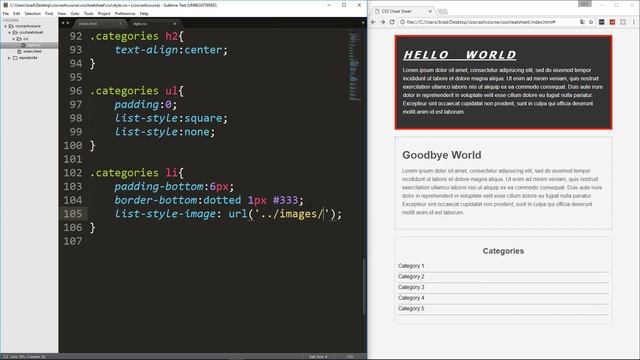Open the Selection menu
Viewport: 640px width, 360px height.
point(33,13)
